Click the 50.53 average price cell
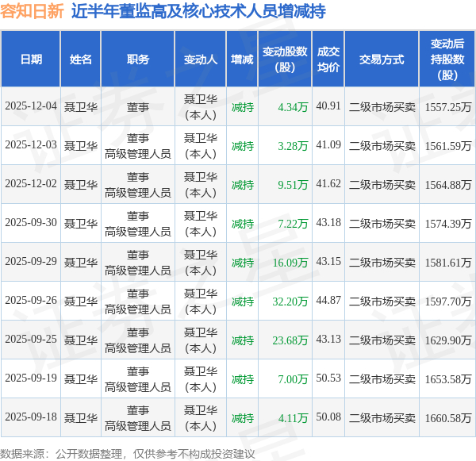This screenshot has width=476, height=461. pos(328,378)
